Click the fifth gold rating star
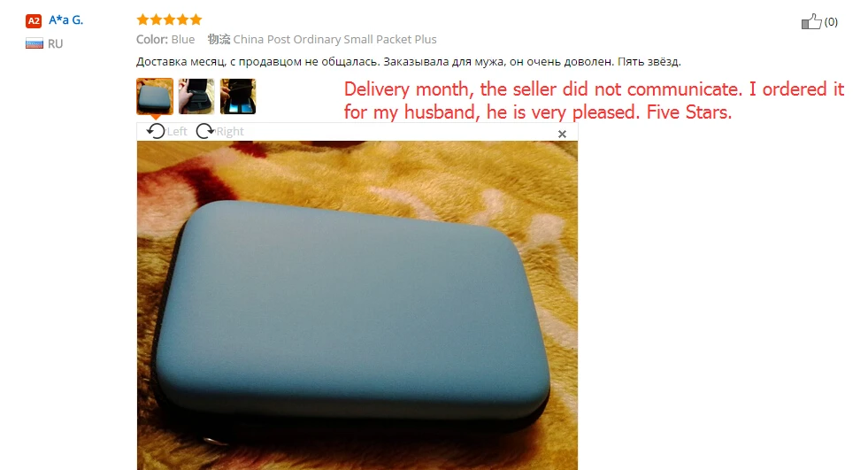Screen dimensions: 868x470 (196, 20)
